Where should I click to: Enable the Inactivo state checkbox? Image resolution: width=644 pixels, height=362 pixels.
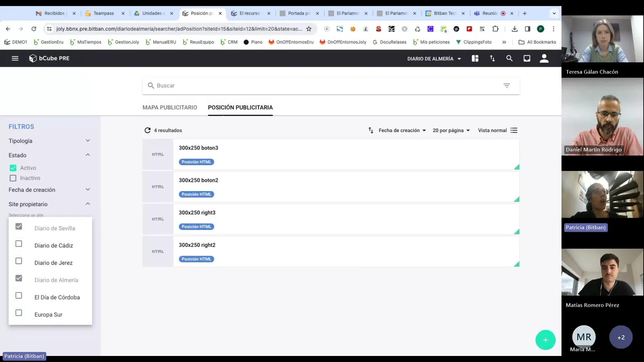coord(13,178)
